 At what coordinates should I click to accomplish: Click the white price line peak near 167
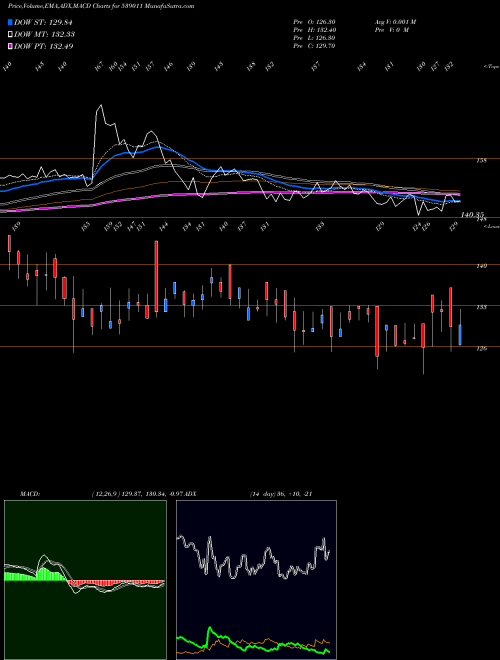click(x=100, y=106)
